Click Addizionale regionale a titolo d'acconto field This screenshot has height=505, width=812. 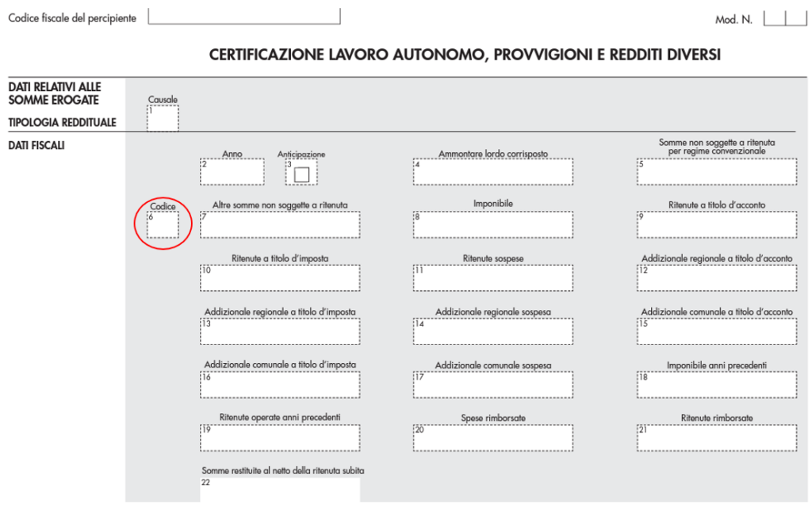(717, 278)
